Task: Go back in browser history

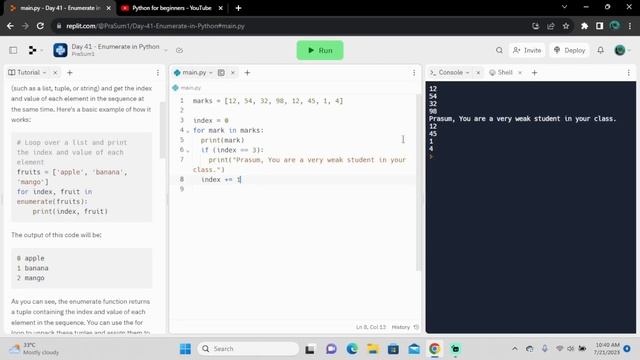Action: pos(10,26)
